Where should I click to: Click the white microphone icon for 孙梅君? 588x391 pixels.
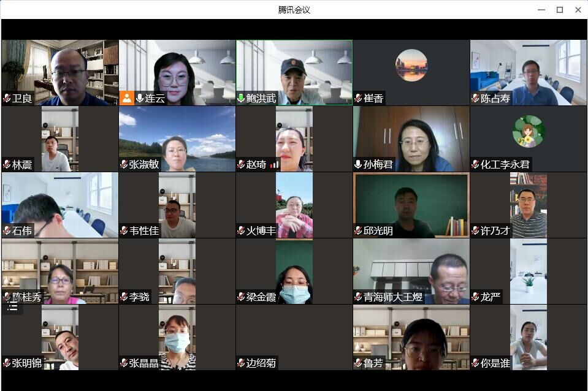click(x=358, y=165)
